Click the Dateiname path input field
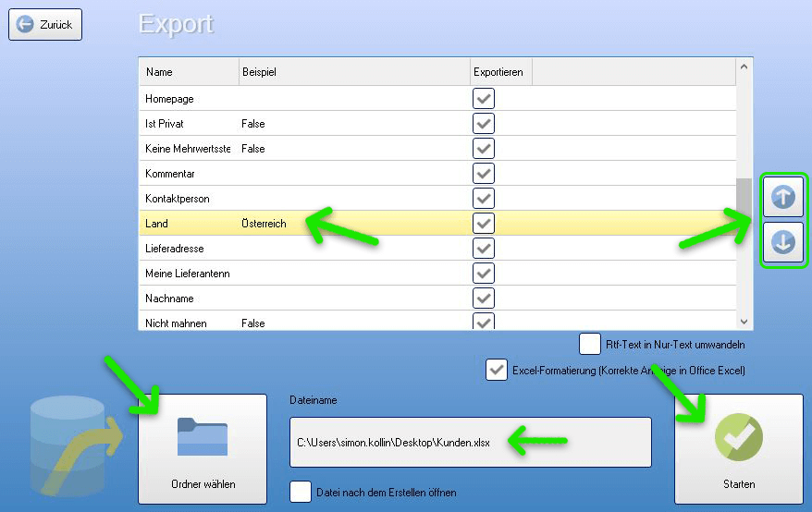The image size is (812, 512). click(x=463, y=442)
